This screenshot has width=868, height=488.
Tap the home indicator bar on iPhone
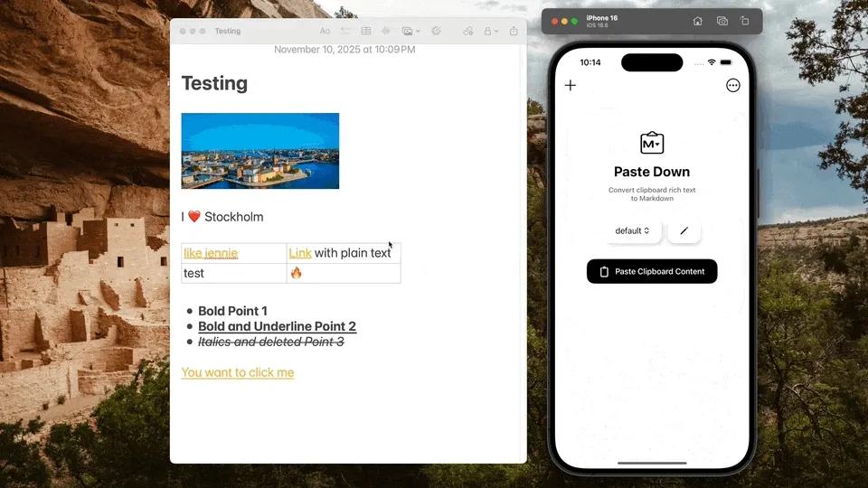[x=652, y=463]
